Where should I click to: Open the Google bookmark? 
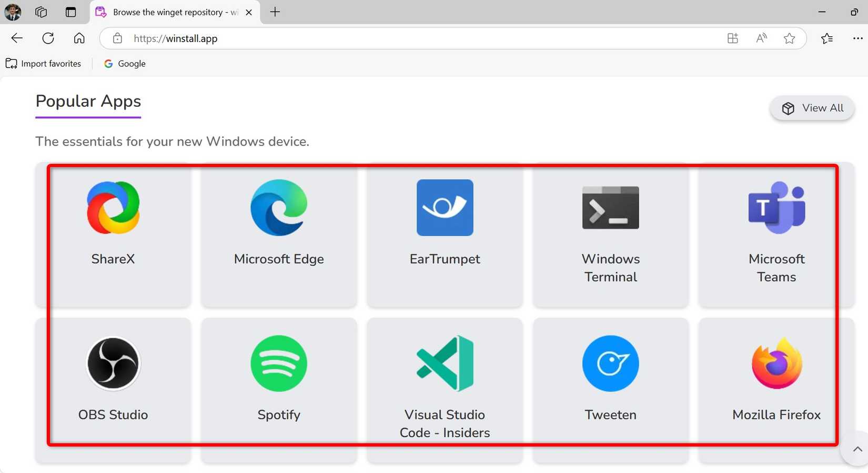[x=125, y=64]
